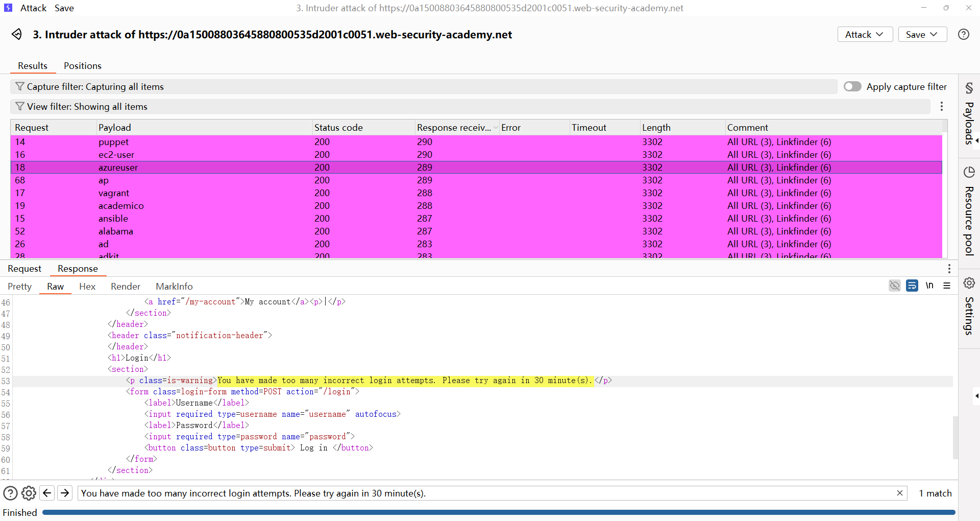The height and width of the screenshot is (521, 980).
Task: Go to previous search match arrow
Action: point(47,493)
